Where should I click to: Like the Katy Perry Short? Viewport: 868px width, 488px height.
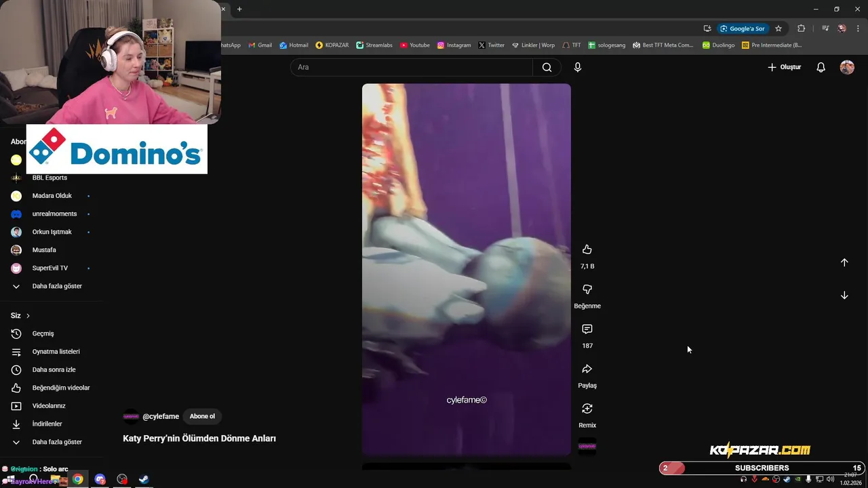pyautogui.click(x=587, y=249)
